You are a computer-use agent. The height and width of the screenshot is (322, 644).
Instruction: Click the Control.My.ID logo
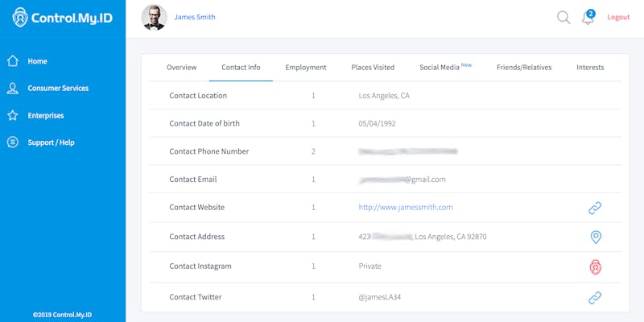62,18
